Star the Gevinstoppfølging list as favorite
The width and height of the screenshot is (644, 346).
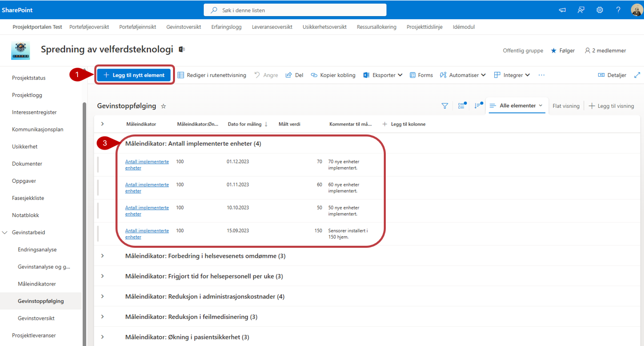pyautogui.click(x=163, y=106)
